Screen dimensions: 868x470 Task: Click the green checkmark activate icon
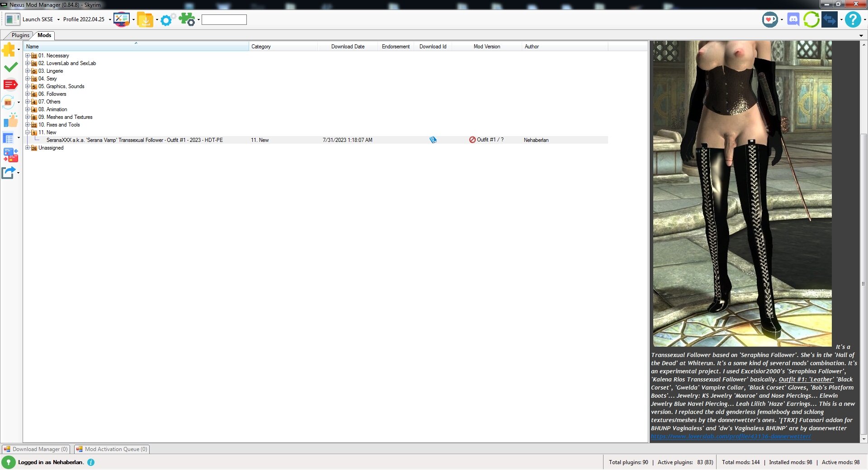pos(11,67)
